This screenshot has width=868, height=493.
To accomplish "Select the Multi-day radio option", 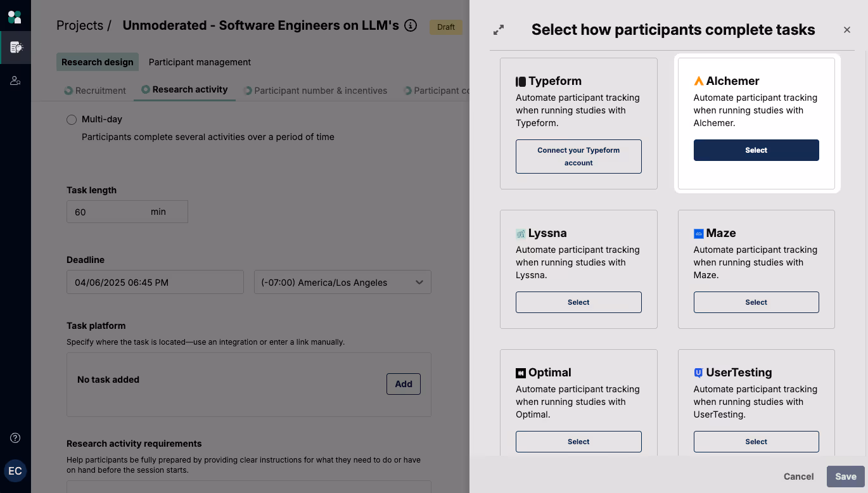I will 72,120.
